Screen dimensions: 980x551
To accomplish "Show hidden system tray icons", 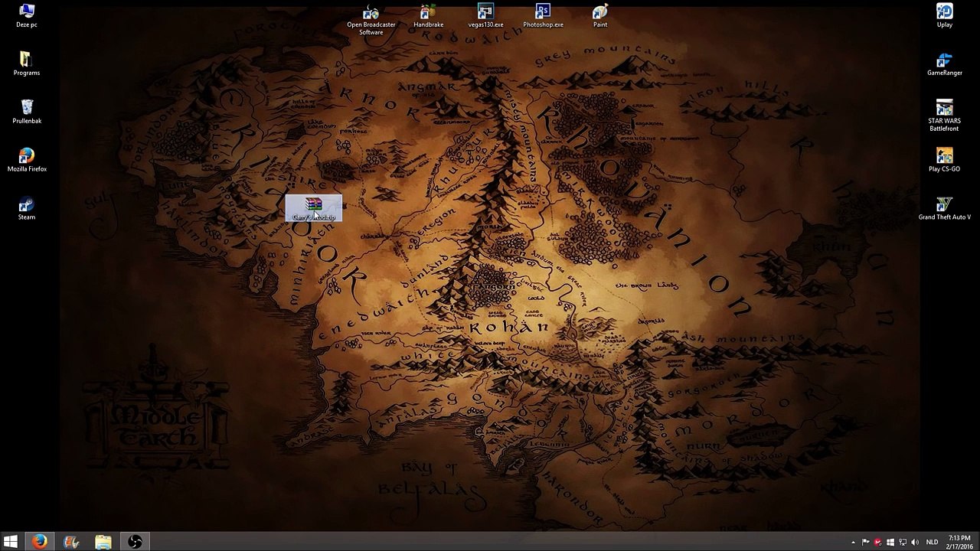I will (x=853, y=543).
